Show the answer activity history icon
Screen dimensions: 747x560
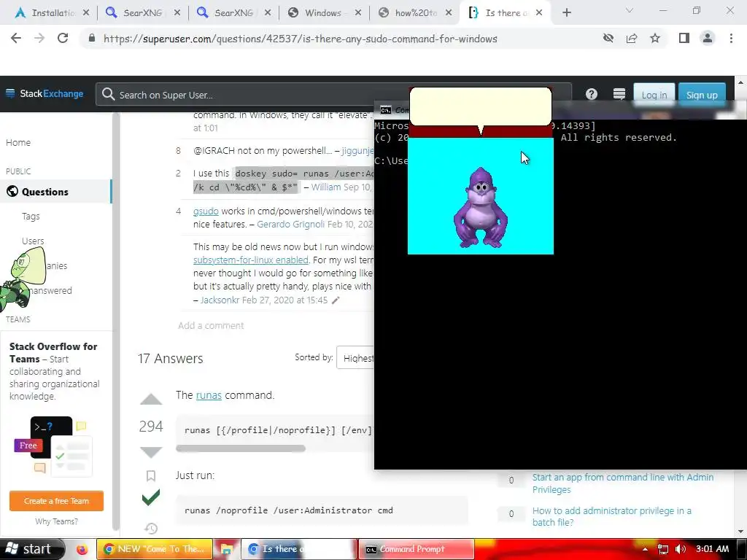pyautogui.click(x=151, y=528)
